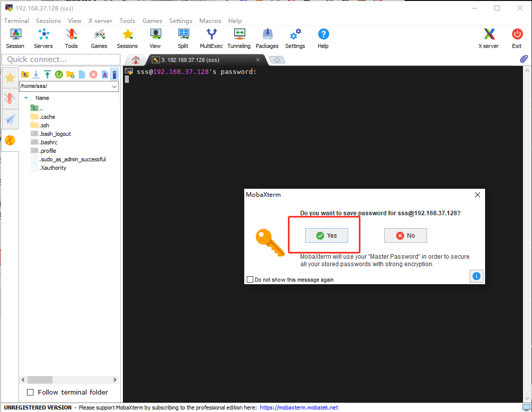
Task: Open the View menu
Action: (x=74, y=20)
